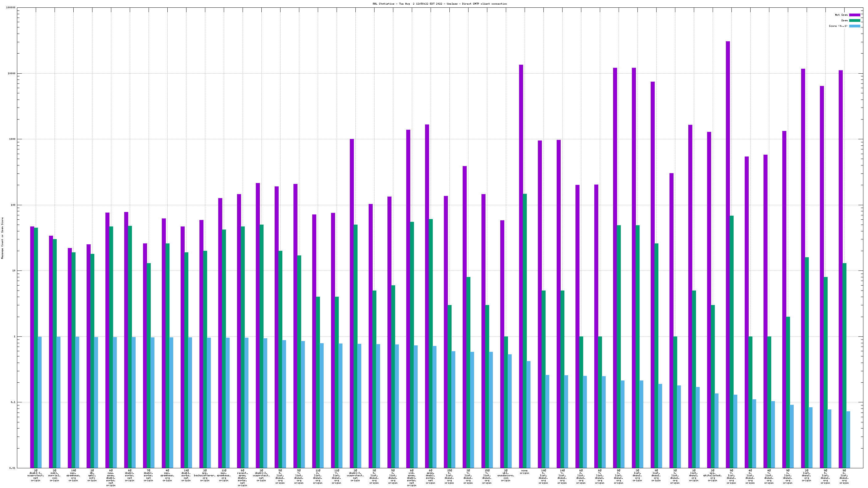Screen dimensions: 868x488
Task: Click the 'Score (0..1)' legend label
Action: [838, 26]
